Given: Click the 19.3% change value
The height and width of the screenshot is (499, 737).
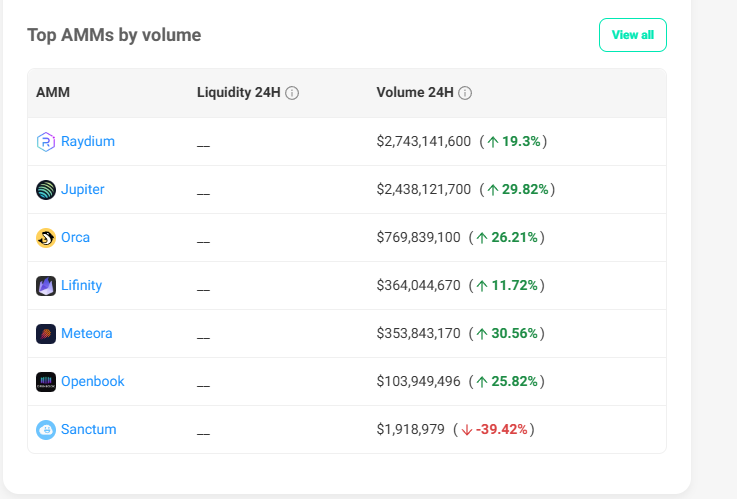Looking at the screenshot, I should coord(521,141).
